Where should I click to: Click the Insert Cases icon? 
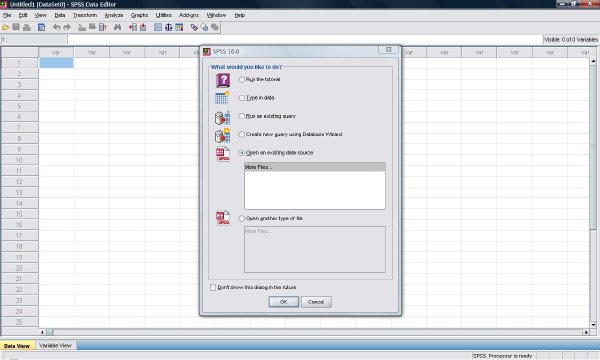[x=133, y=27]
